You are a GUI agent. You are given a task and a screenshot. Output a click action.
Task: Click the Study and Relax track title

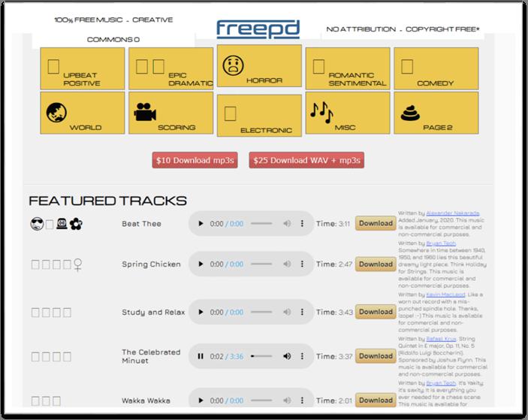[x=153, y=313]
